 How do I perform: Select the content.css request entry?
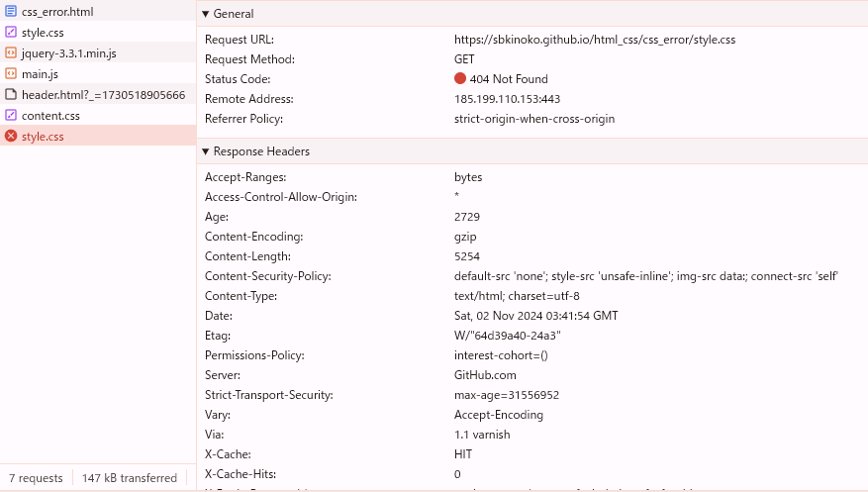click(98, 115)
